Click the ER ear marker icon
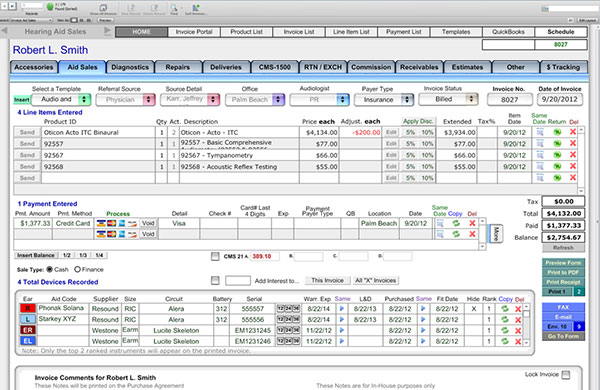Viewport: 600px width, 390px height. coord(28,330)
